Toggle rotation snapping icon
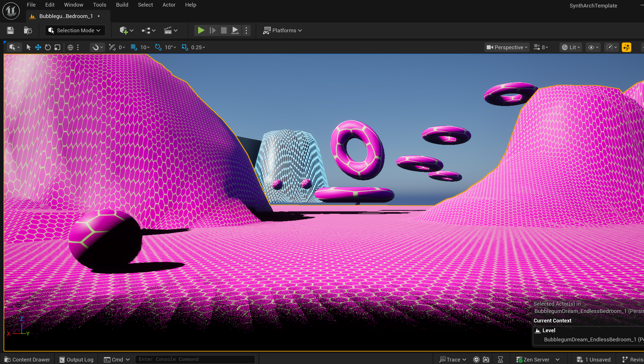 click(158, 47)
